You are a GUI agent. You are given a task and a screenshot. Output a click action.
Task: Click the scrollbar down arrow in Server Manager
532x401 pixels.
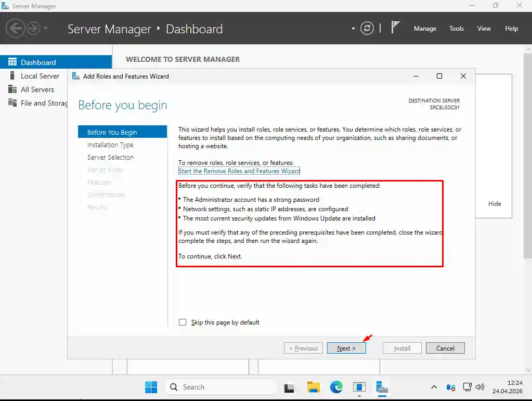[x=528, y=370]
